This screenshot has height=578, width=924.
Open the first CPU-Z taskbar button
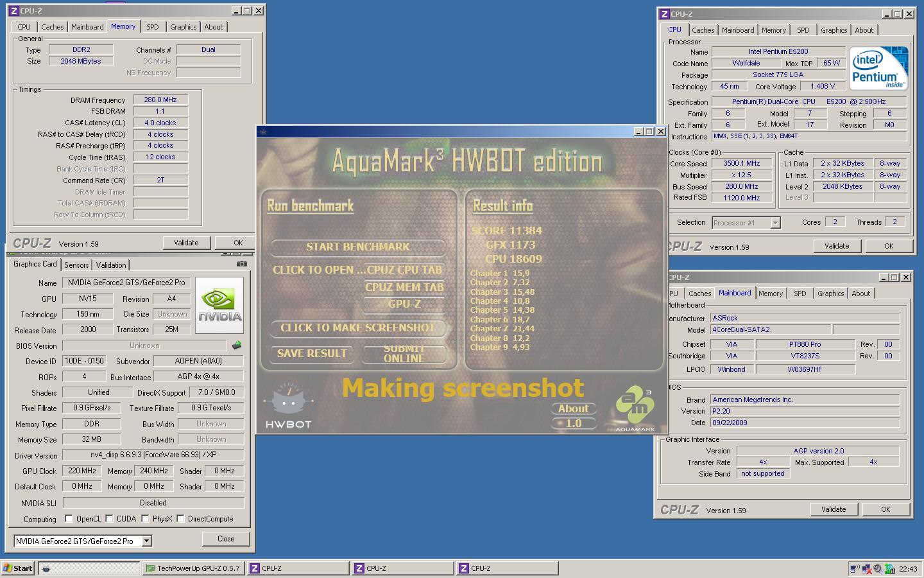coord(298,568)
